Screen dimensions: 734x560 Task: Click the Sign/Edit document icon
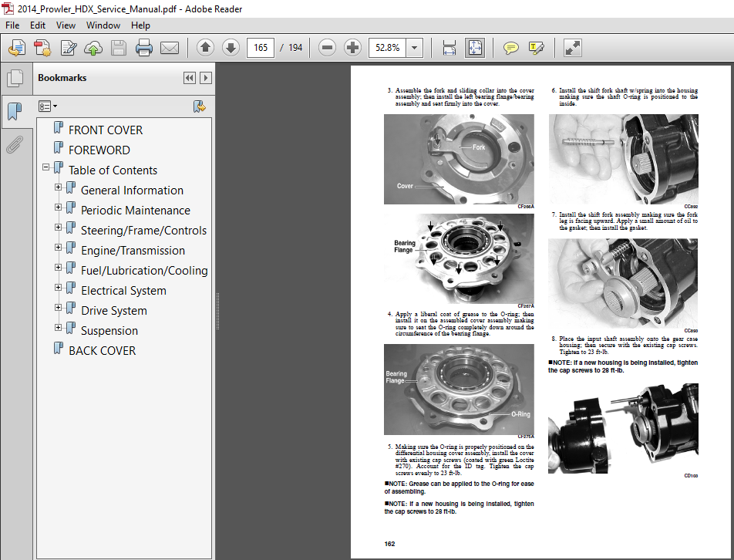pyautogui.click(x=69, y=48)
